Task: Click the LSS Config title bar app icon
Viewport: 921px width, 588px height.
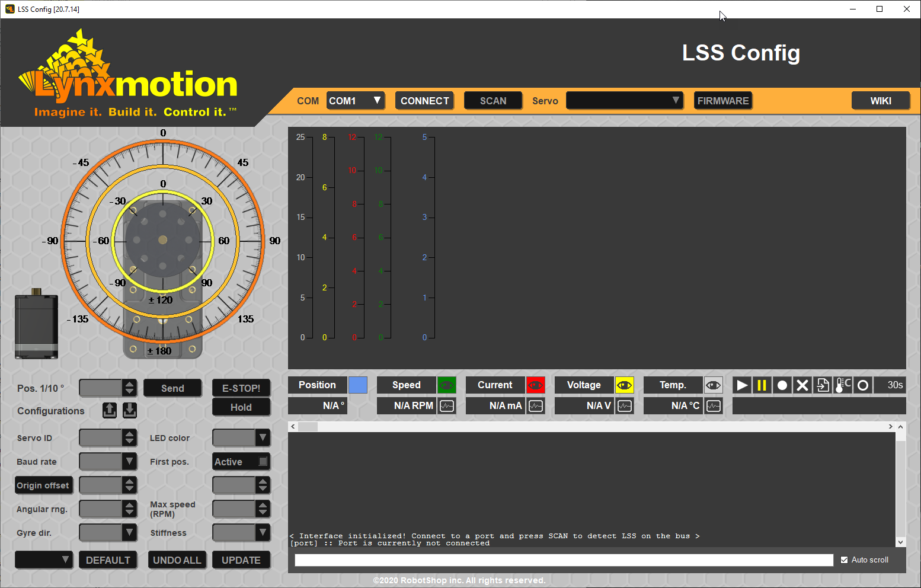Action: click(x=10, y=9)
